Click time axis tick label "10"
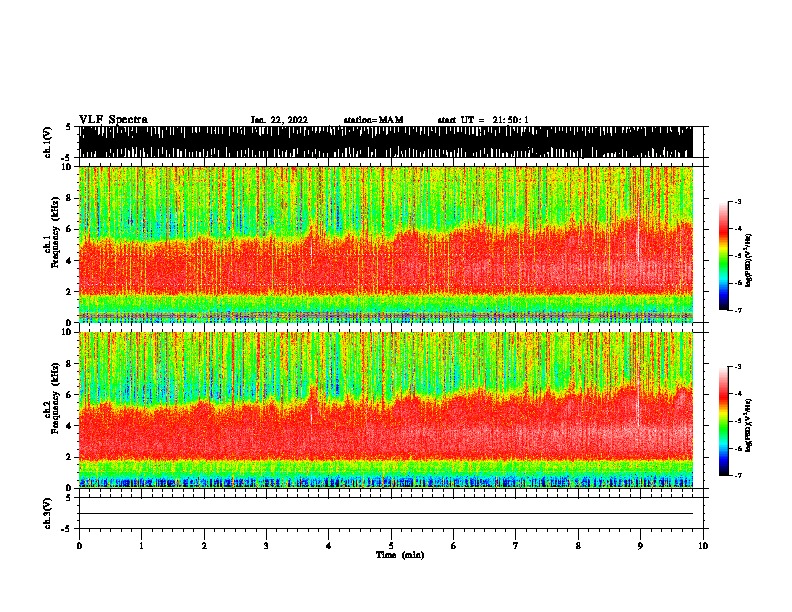This screenshot has width=792, height=612. tap(703, 546)
